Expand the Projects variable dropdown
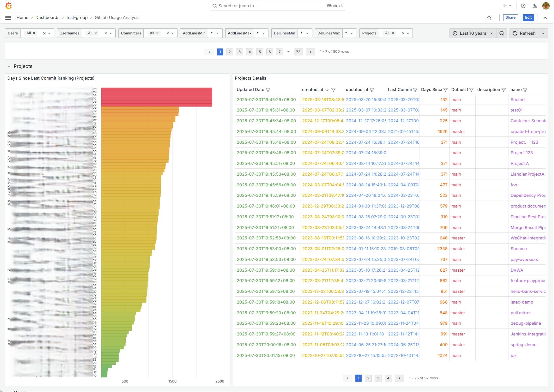554x392 pixels. (x=408, y=33)
